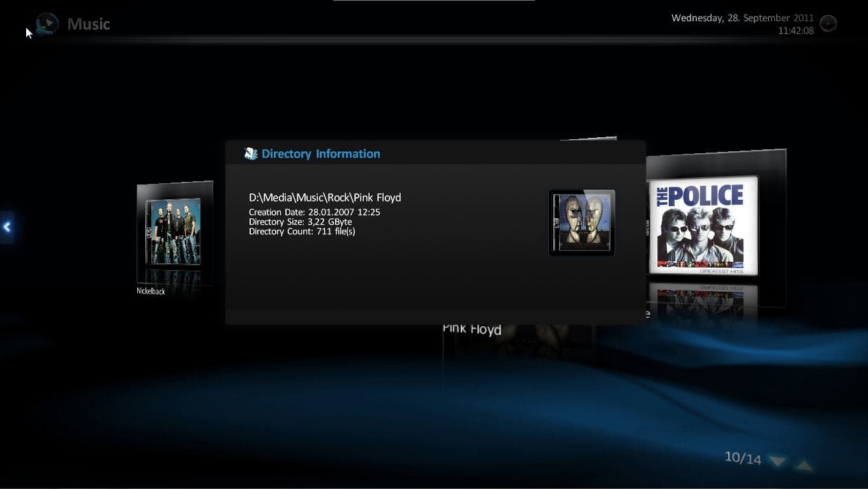The width and height of the screenshot is (868, 489).
Task: Click Directory Count: 711 file(s) line
Action: point(302,231)
